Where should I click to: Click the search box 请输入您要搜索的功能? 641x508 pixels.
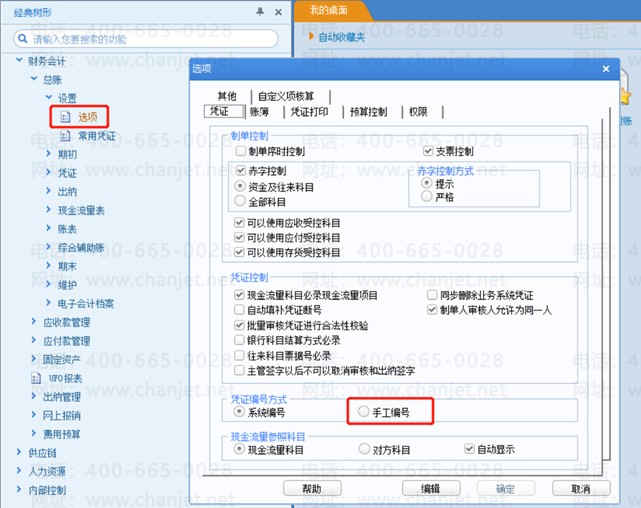(146, 39)
